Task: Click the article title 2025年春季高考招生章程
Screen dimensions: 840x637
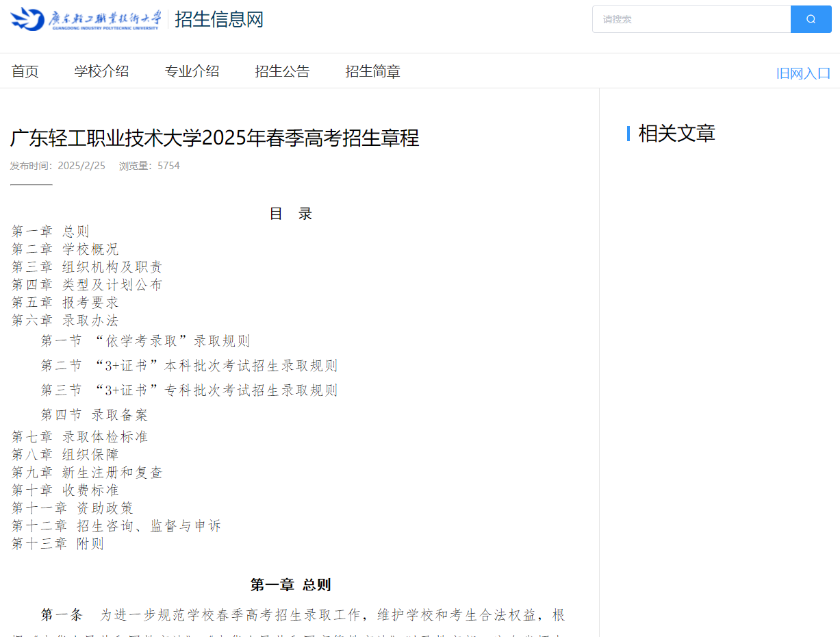Action: pyautogui.click(x=216, y=138)
